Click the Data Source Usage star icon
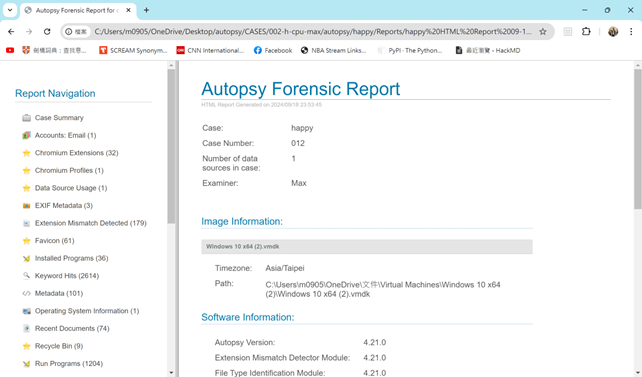Screen dimensions: 642x377 pyautogui.click(x=27, y=188)
